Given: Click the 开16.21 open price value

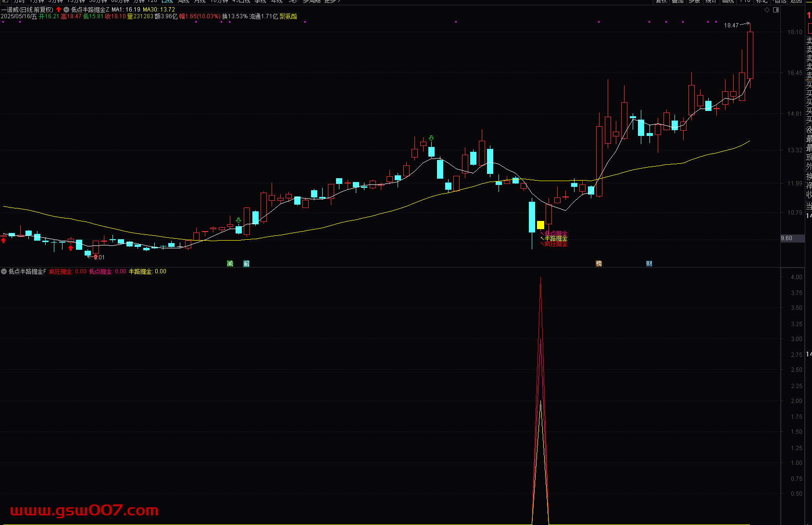Looking at the screenshot, I should click(49, 16).
